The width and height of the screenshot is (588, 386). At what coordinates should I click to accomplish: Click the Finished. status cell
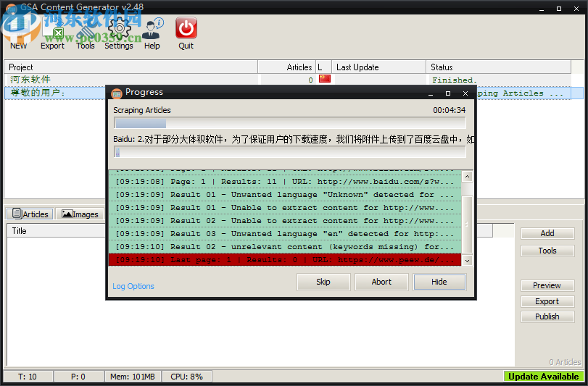(454, 80)
